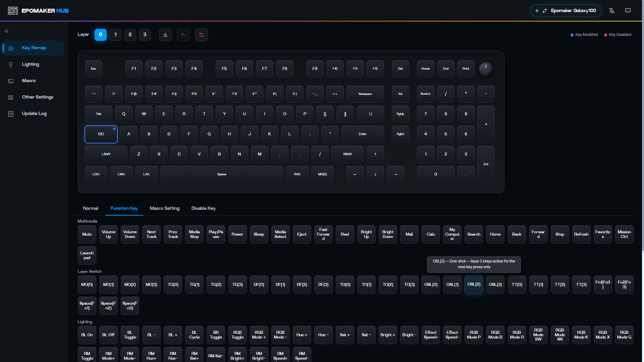Open the feedback chat icon
644x362 pixels.
(628, 11)
